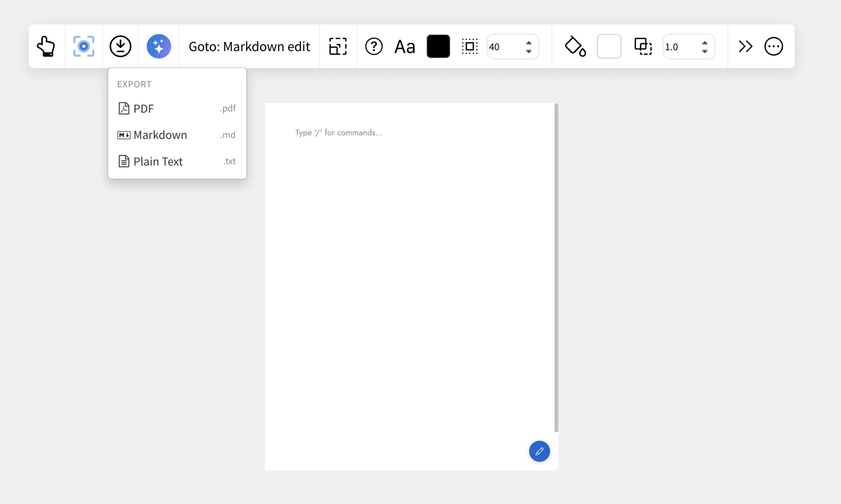
Task: Click the resize frame icon
Action: click(x=338, y=46)
